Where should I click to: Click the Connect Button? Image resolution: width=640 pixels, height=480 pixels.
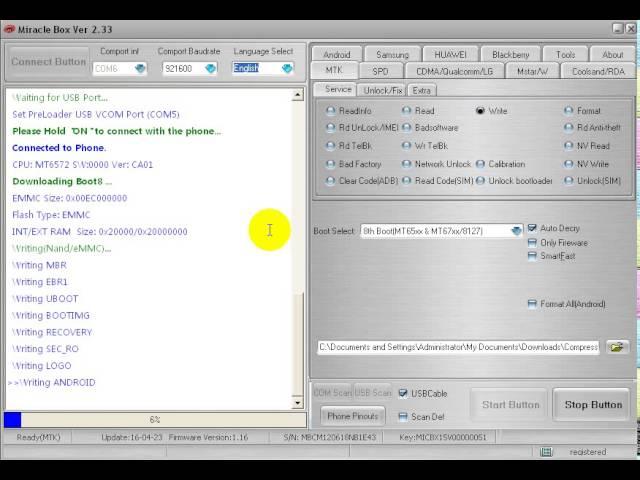[x=48, y=62]
